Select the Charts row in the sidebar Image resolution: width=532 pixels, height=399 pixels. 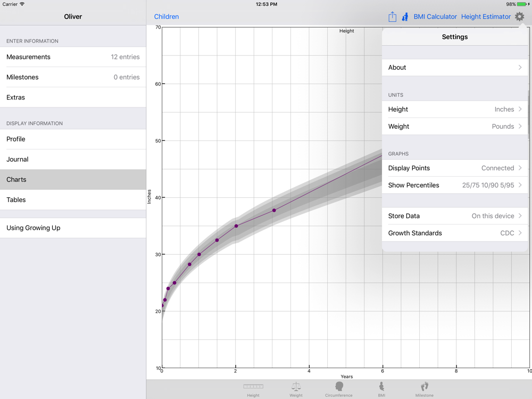pyautogui.click(x=73, y=179)
